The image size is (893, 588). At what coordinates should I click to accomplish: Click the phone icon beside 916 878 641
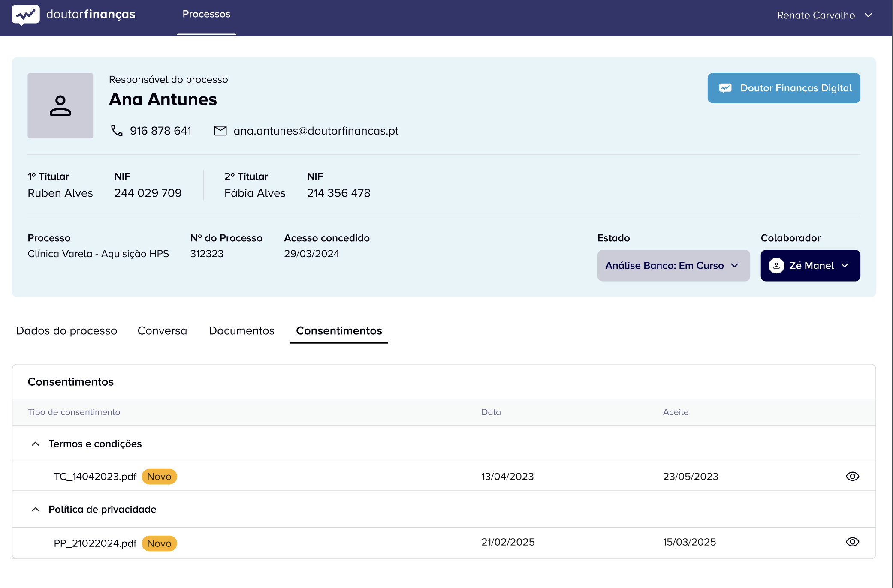point(117,131)
